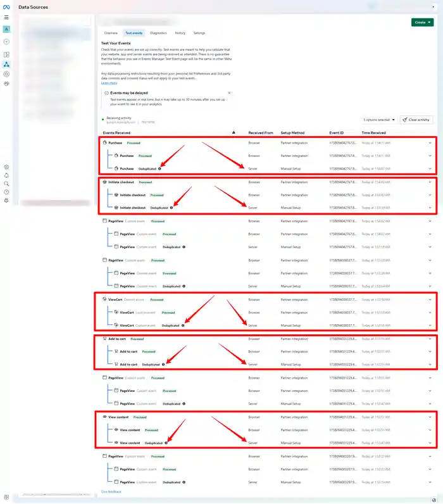Click info icon beside Add to cart Deduplicated
The width and height of the screenshot is (443, 504).
coord(163,365)
